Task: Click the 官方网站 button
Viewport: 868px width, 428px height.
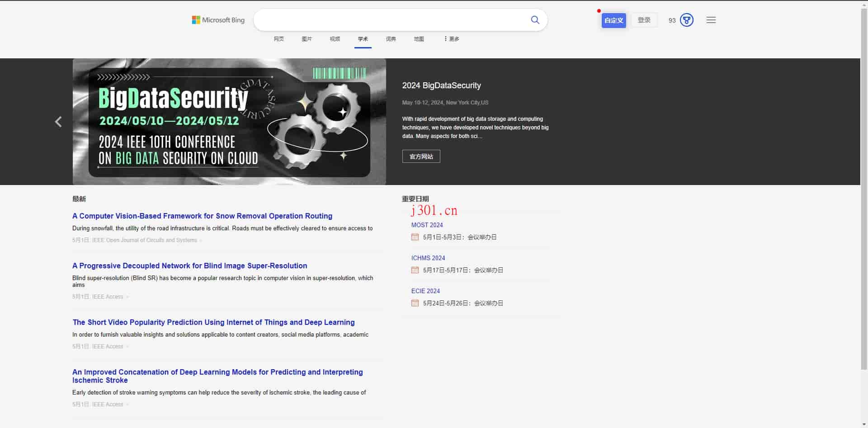Action: [421, 157]
